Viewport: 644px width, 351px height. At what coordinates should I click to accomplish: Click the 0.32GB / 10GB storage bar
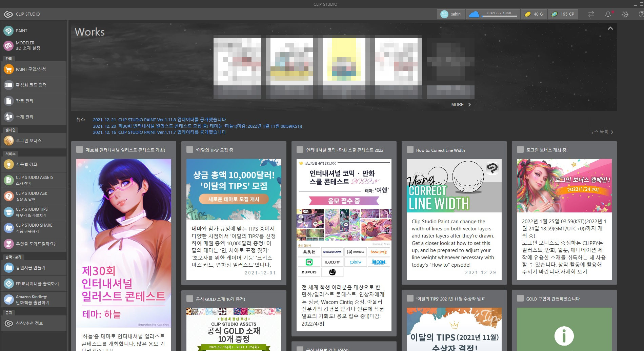pyautogui.click(x=500, y=16)
